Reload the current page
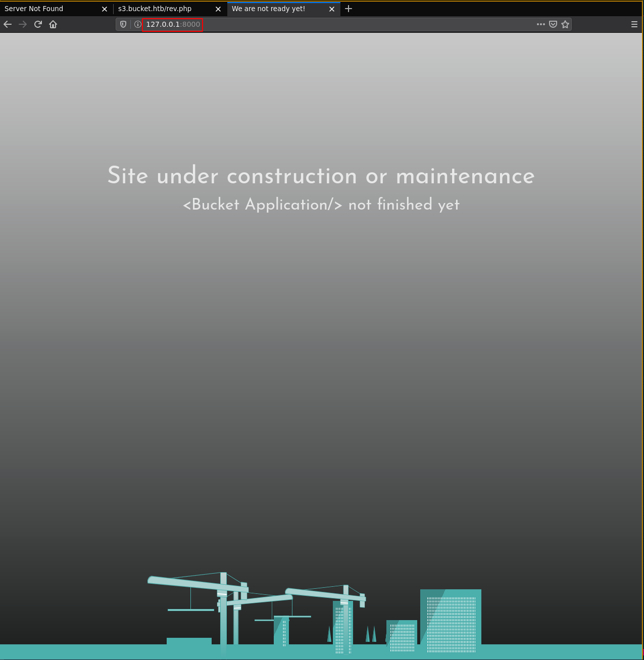 [38, 24]
